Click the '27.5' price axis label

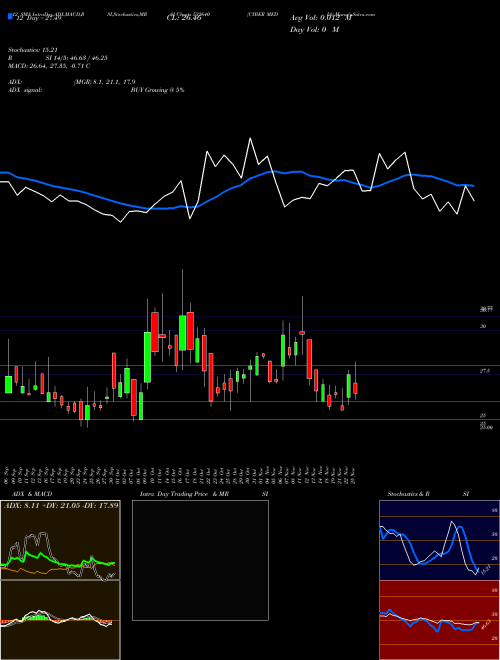(484, 371)
